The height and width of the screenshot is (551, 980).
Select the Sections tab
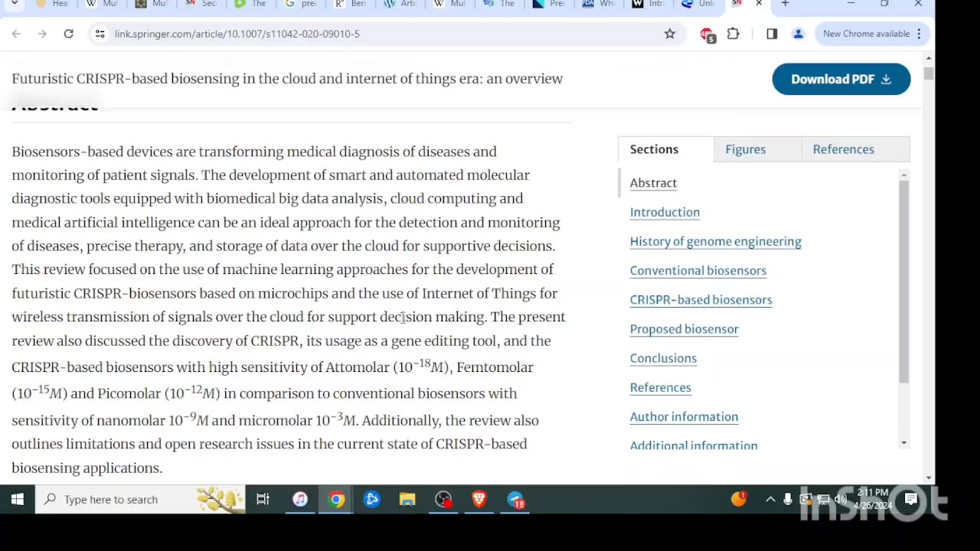[x=665, y=149]
